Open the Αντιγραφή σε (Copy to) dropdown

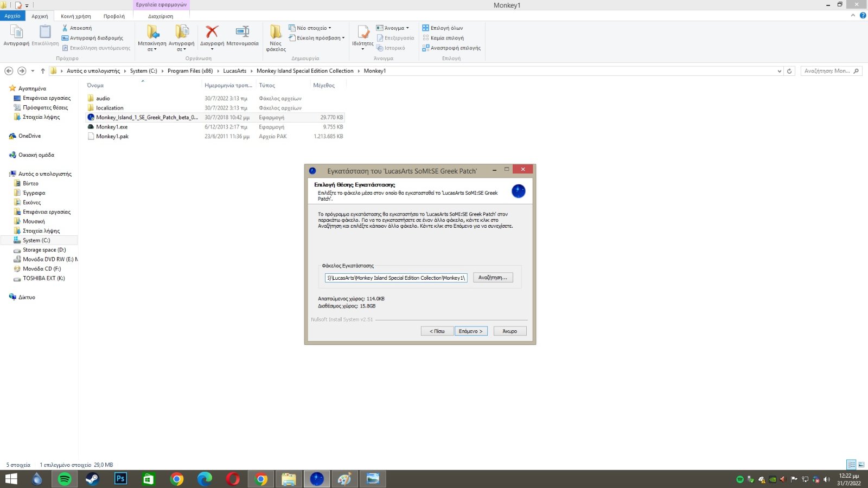pyautogui.click(x=181, y=38)
